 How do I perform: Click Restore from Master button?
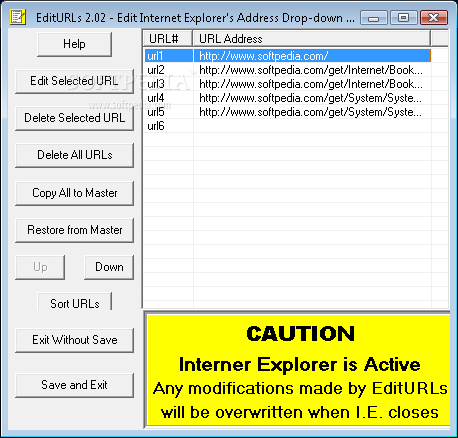pyautogui.click(x=74, y=230)
